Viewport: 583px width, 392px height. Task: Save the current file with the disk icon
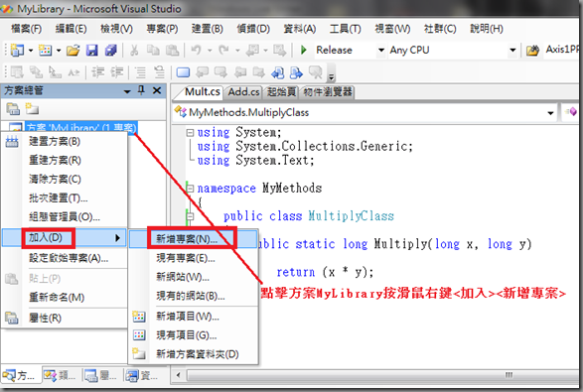click(91, 51)
